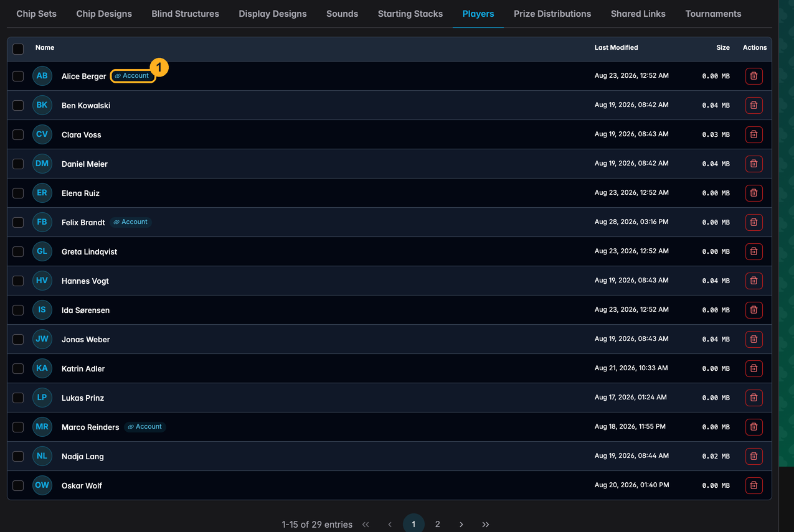Remove Elena Ruiz using trash icon
This screenshot has width=794, height=532.
(754, 193)
